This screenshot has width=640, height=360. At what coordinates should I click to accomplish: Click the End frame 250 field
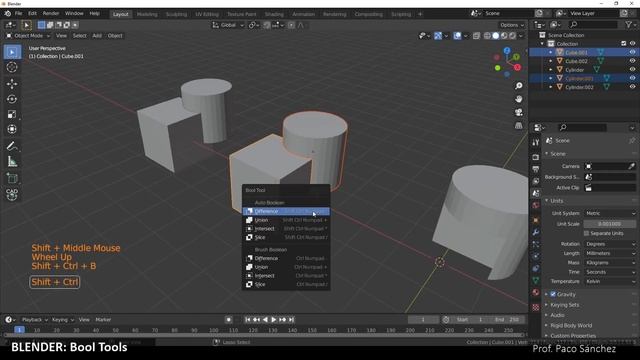(x=507, y=320)
